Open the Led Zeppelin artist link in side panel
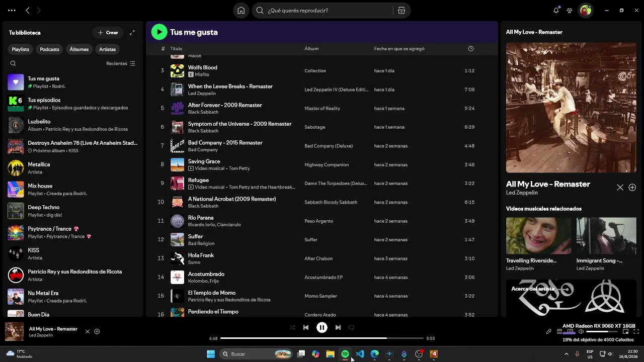This screenshot has height=362, width=644. [x=522, y=193]
